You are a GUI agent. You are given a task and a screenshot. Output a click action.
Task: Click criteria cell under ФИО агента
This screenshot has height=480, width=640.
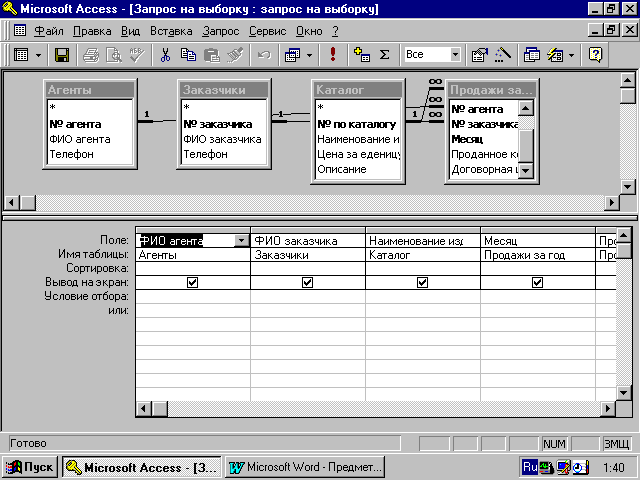(x=193, y=296)
